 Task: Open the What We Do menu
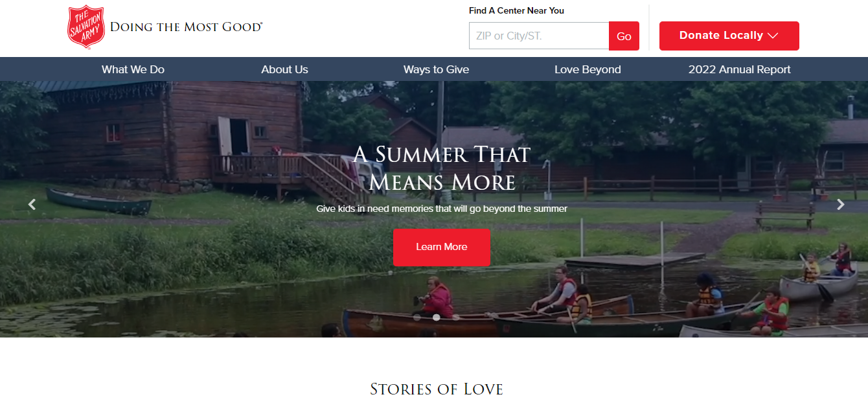[x=133, y=69]
